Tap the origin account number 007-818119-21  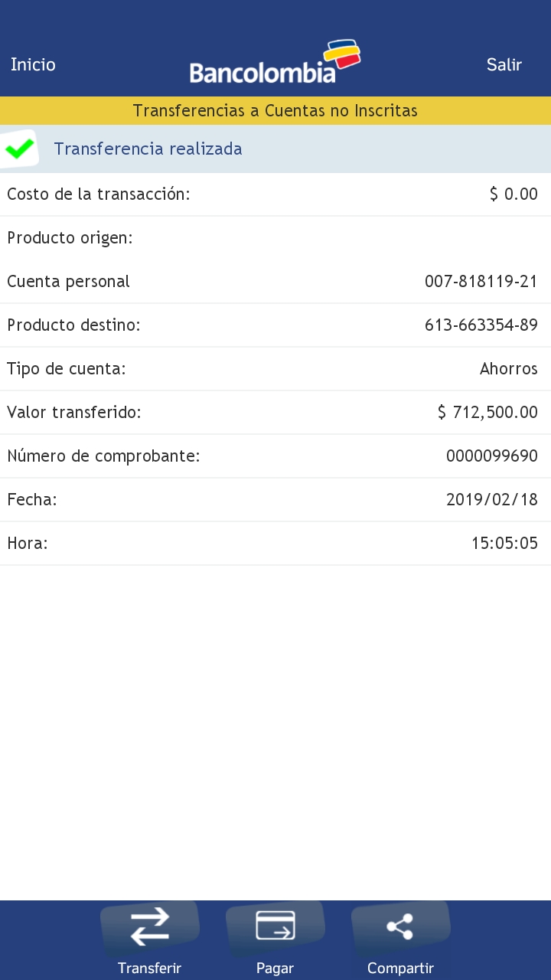pyautogui.click(x=481, y=282)
